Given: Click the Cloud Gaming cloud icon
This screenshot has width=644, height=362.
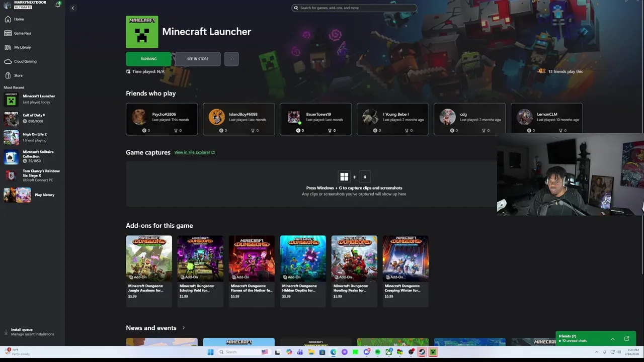Looking at the screenshot, I should [8, 61].
